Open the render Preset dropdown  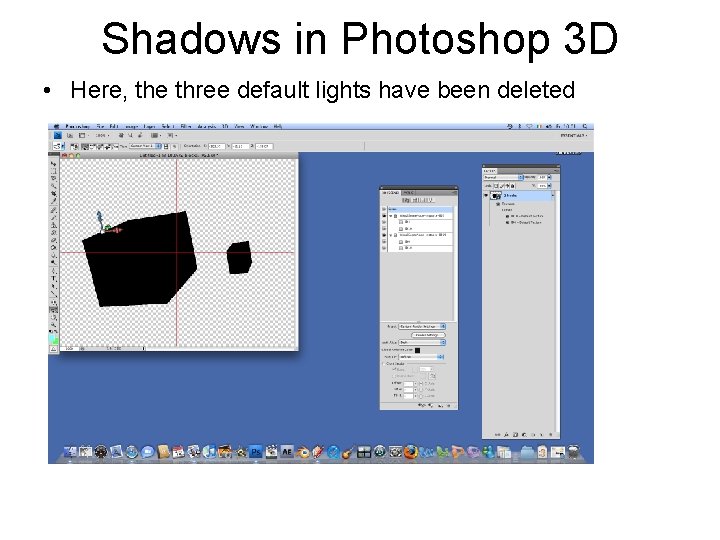pos(422,326)
